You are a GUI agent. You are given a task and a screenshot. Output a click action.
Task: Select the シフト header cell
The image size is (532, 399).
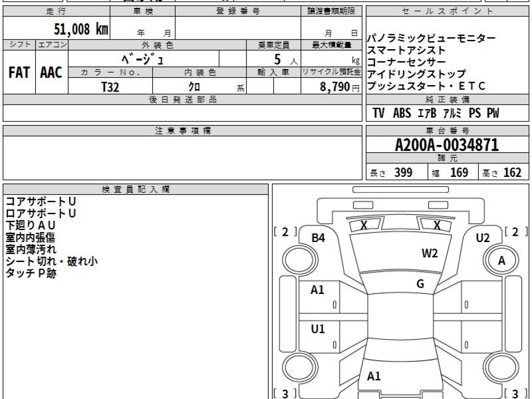point(20,45)
